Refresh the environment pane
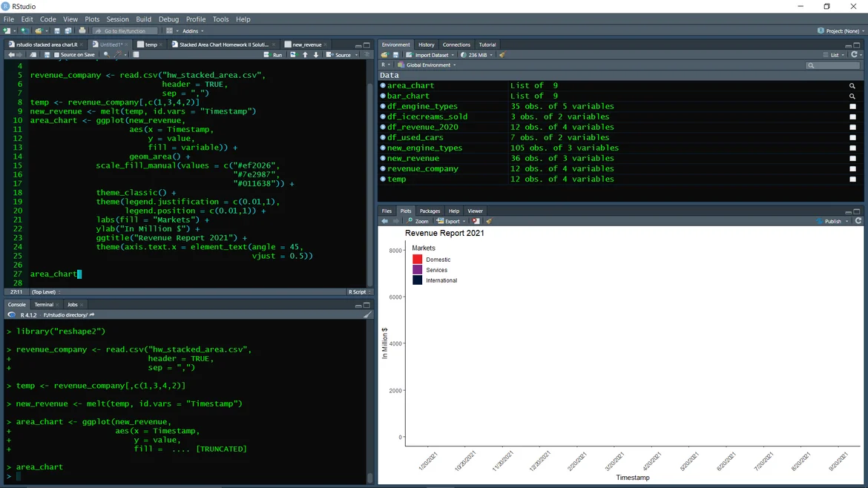This screenshot has width=868, height=488. coord(855,55)
